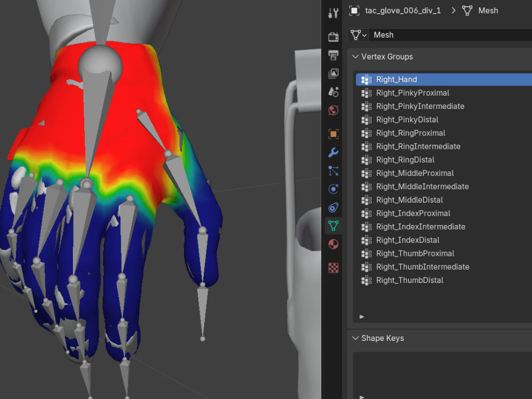This screenshot has height=399, width=532.
Task: Click the object icon beside tac_glove_006_div_1
Action: [x=354, y=11]
